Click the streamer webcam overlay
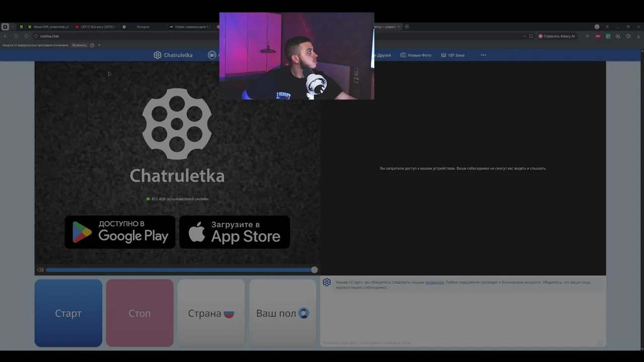This screenshot has height=362, width=644. coord(297,56)
